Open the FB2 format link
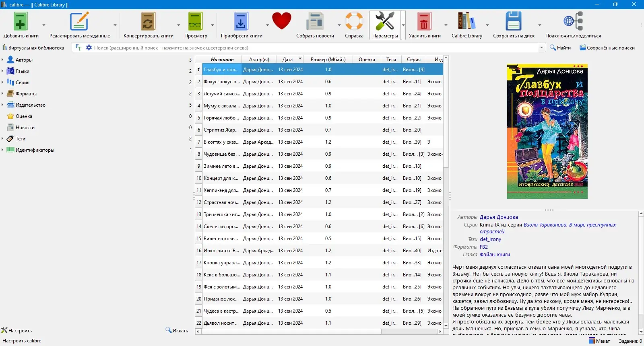The height and width of the screenshot is (346, 644). coord(483,247)
